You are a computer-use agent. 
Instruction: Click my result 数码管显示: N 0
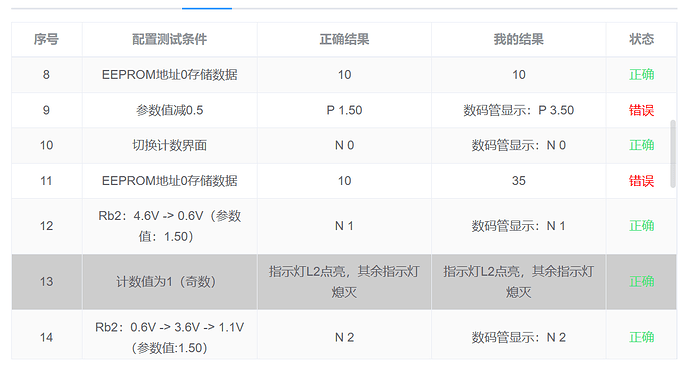tap(518, 145)
